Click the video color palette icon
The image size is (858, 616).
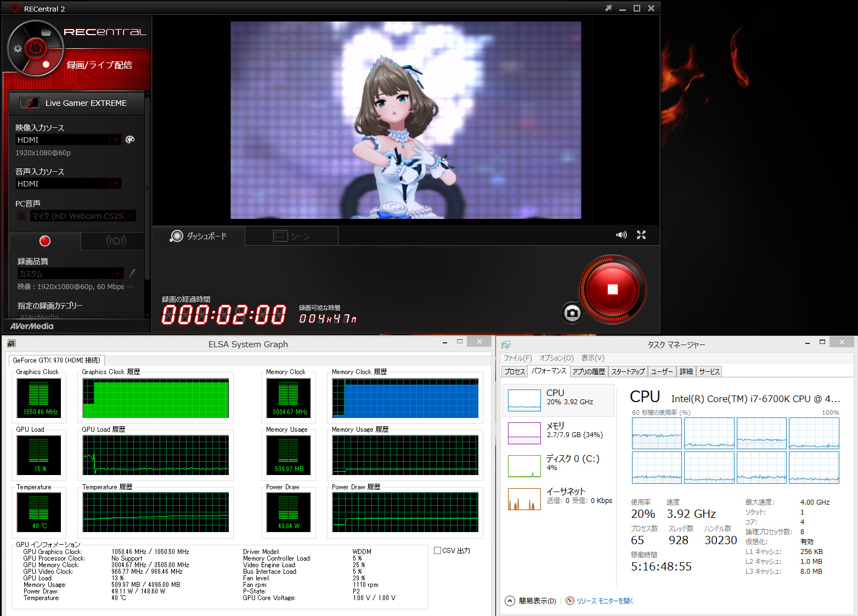pyautogui.click(x=130, y=139)
